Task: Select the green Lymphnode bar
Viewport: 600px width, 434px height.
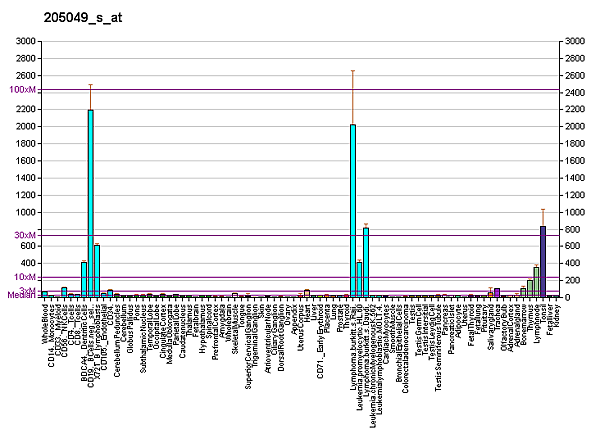Action: tap(536, 282)
